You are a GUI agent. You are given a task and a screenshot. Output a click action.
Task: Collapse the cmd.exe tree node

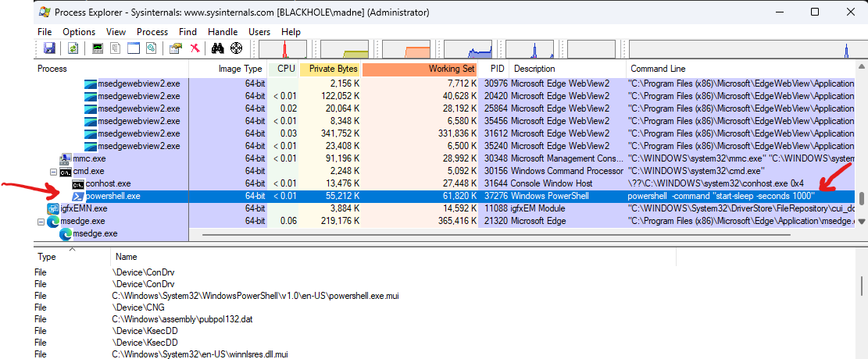53,172
